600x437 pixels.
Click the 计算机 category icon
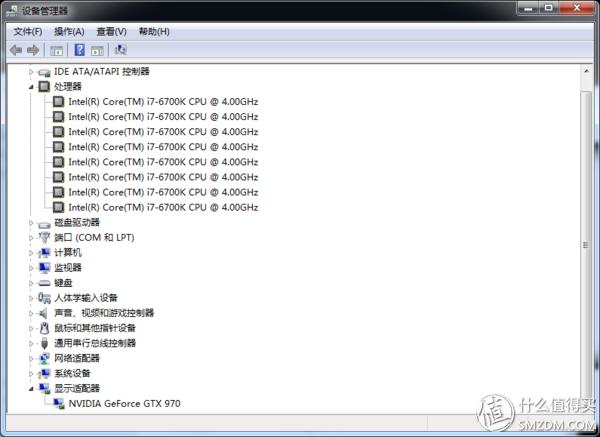tap(44, 253)
